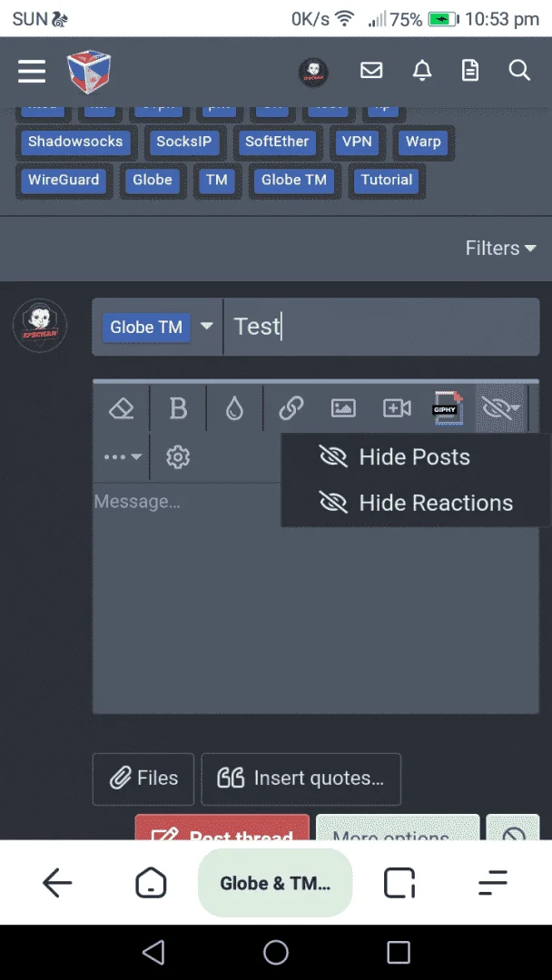Open the browser tabs switcher
Screen dimensions: 552x980
399,883
